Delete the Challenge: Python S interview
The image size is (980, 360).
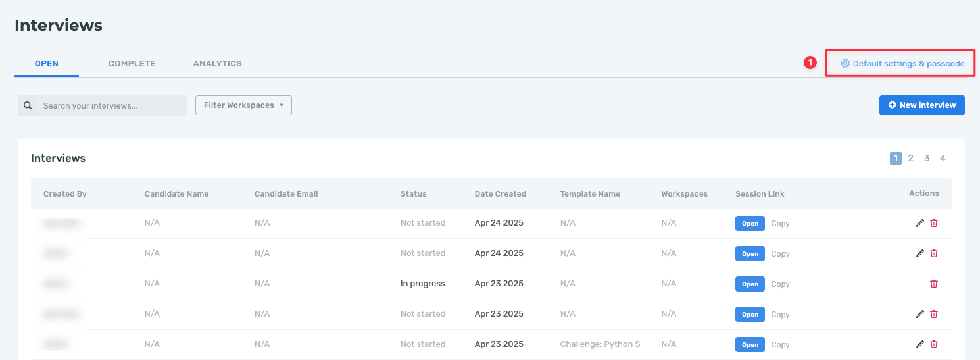point(934,344)
